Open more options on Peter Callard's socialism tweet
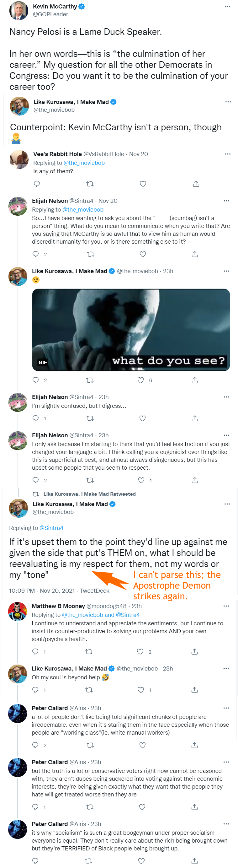The height and width of the screenshot is (868, 238). pyautogui.click(x=226, y=824)
